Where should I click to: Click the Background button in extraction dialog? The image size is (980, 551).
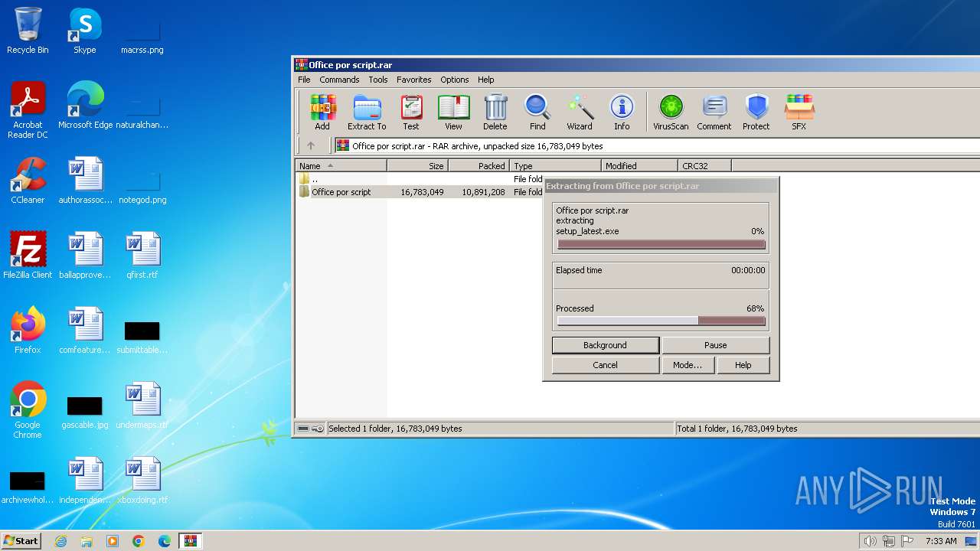click(x=605, y=345)
